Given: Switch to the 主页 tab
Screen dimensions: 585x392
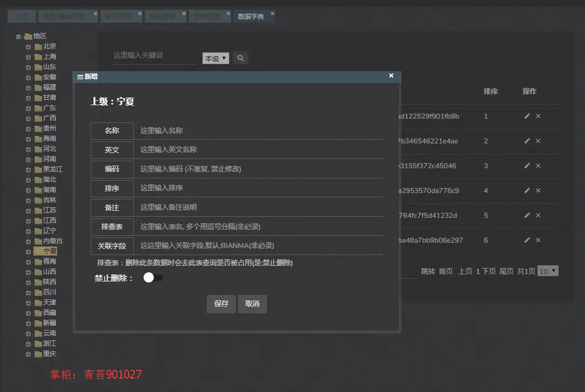Looking at the screenshot, I should coord(22,16).
